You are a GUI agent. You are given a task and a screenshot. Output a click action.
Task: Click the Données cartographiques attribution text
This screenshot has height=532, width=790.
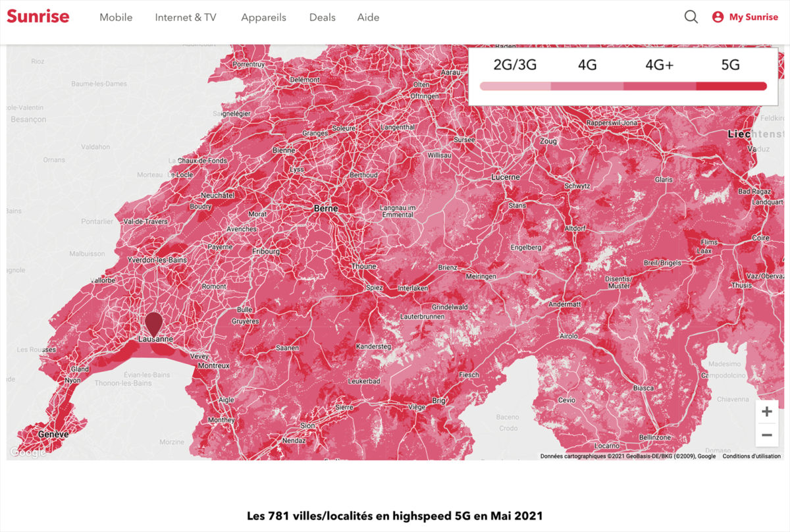[628, 456]
